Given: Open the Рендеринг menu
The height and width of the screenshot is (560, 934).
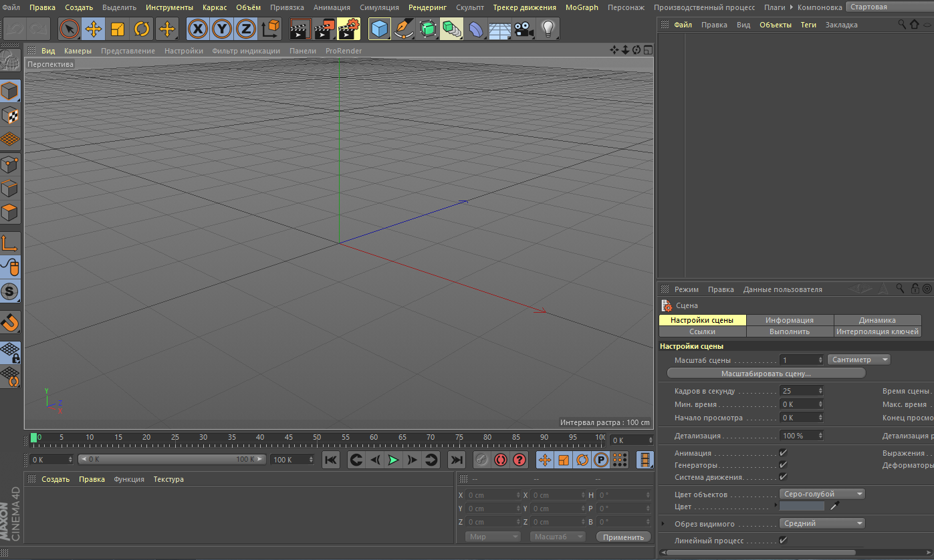Looking at the screenshot, I should [427, 7].
